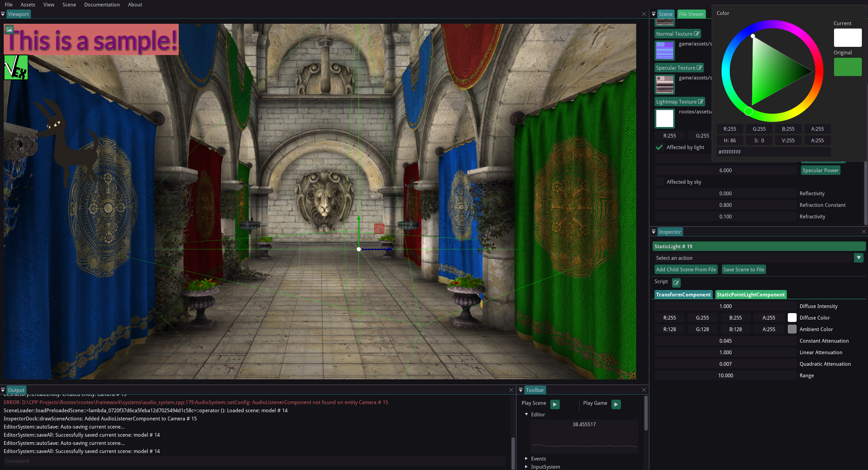Screen dimensions: 868x470
Task: Enable the Affected by sky checkbox
Action: tap(659, 182)
